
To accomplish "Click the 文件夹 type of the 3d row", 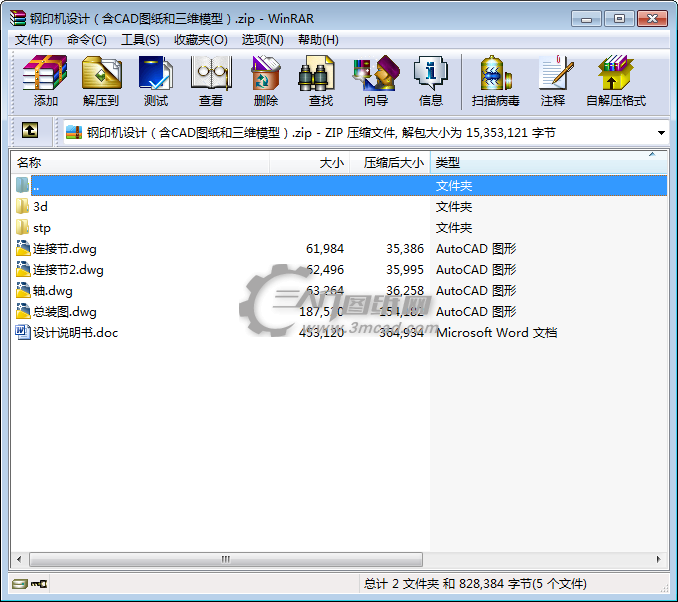I will (454, 207).
